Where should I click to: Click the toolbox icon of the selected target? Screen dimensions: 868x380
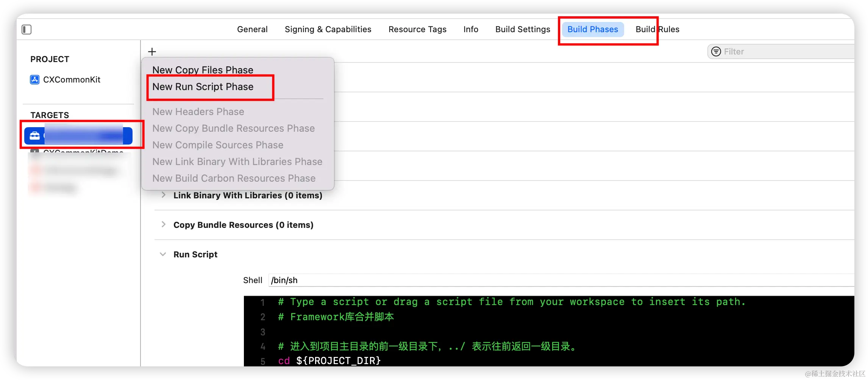pyautogui.click(x=35, y=136)
